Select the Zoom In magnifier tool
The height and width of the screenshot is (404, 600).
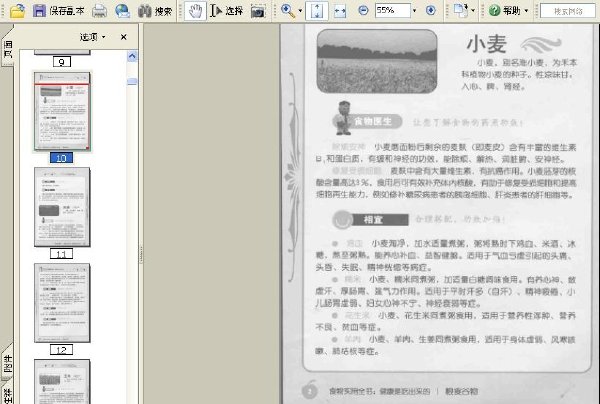click(x=288, y=11)
